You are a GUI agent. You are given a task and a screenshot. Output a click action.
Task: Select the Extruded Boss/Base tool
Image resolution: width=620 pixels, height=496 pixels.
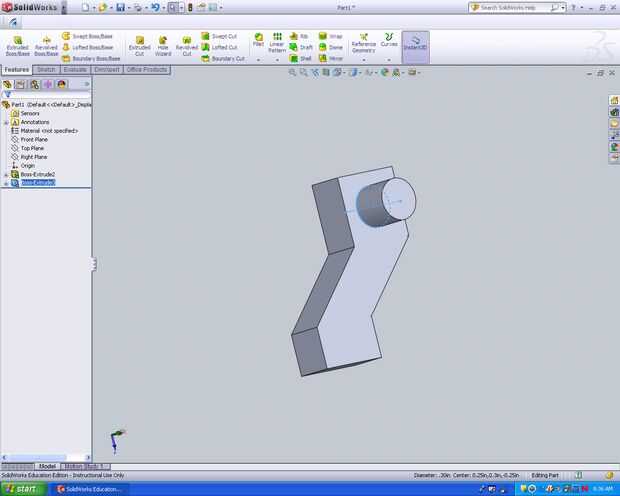[x=18, y=46]
